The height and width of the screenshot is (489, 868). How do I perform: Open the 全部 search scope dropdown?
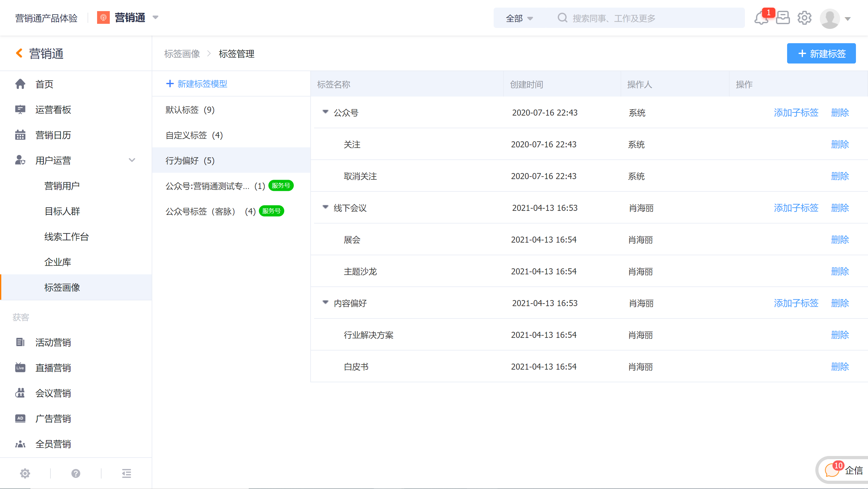pos(519,18)
